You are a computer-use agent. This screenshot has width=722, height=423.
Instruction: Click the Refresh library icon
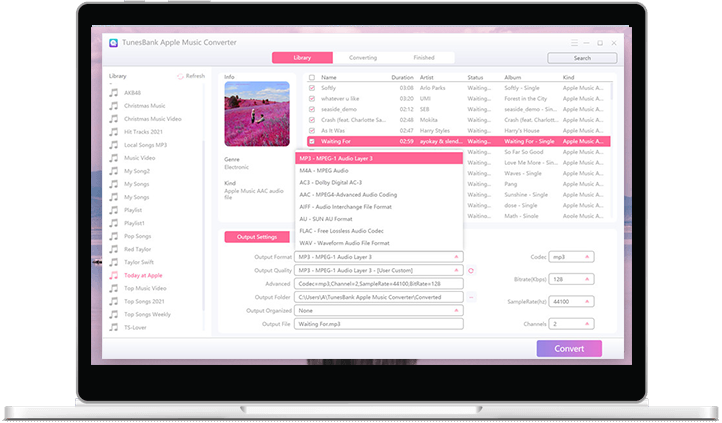pos(180,76)
